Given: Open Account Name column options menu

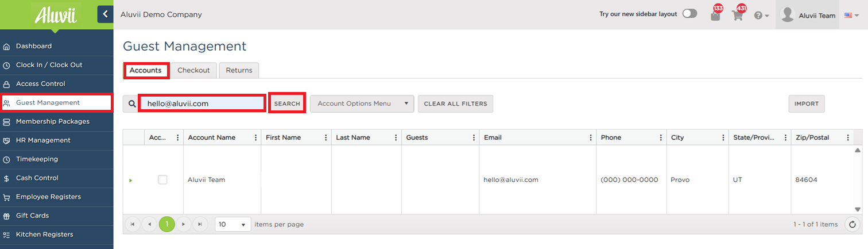Looking at the screenshot, I should [x=255, y=137].
